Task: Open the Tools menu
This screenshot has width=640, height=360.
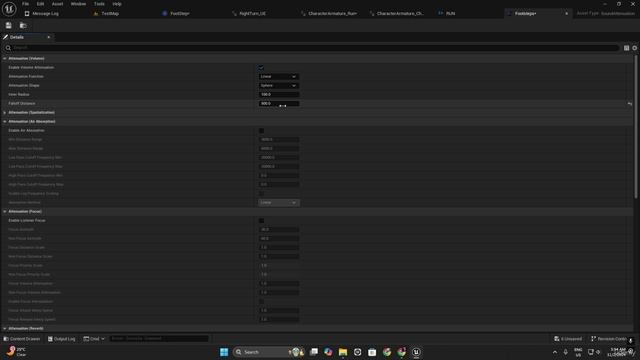Action: click(99, 4)
